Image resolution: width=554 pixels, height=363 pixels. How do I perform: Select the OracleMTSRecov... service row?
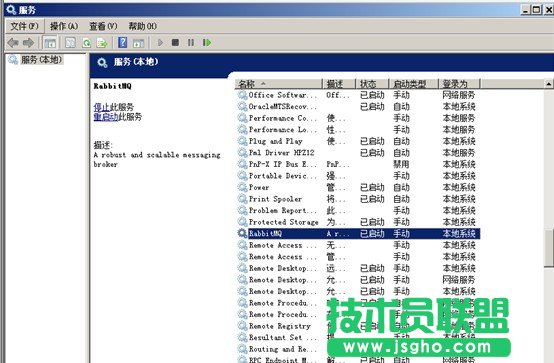[357, 106]
